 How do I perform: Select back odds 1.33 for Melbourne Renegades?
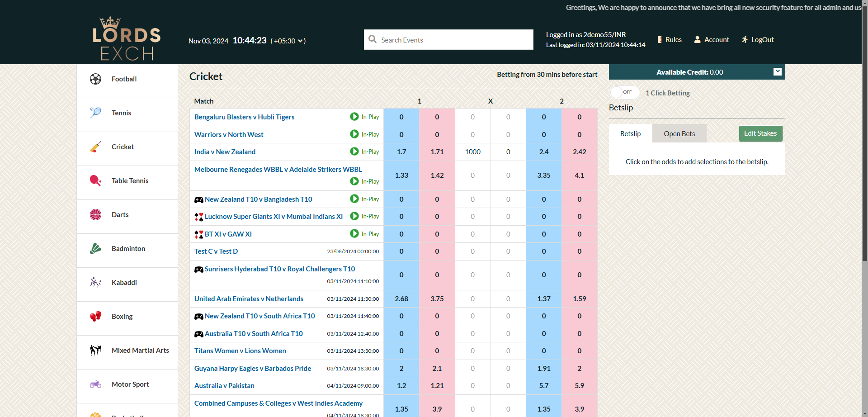coord(401,175)
